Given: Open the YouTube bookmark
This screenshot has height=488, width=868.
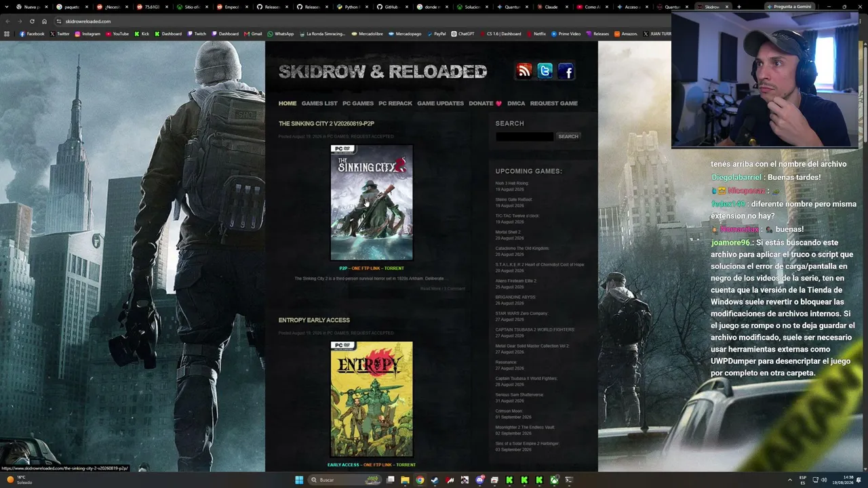Looking at the screenshot, I should click(x=117, y=34).
